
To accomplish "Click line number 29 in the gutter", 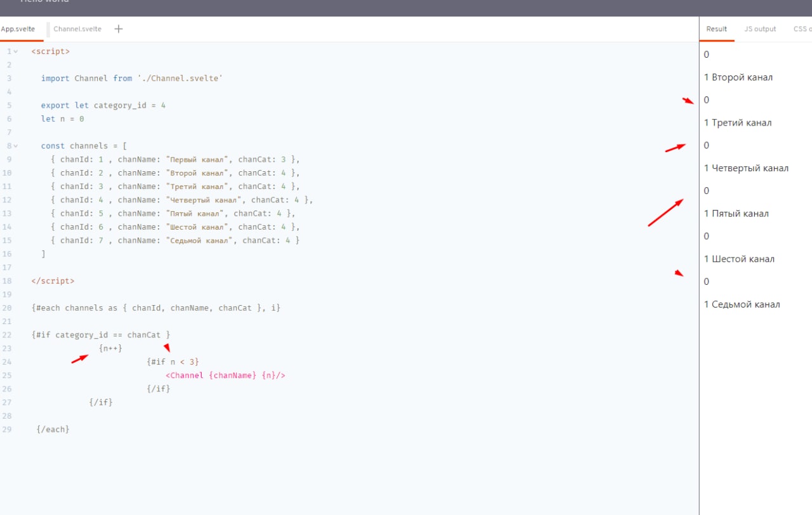I will pyautogui.click(x=7, y=429).
